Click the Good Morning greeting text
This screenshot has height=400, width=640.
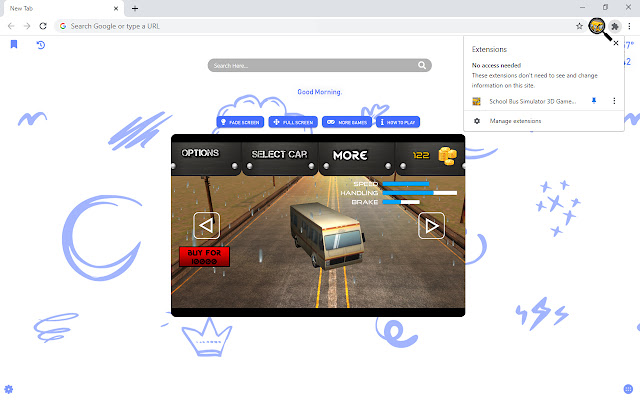[x=320, y=92]
